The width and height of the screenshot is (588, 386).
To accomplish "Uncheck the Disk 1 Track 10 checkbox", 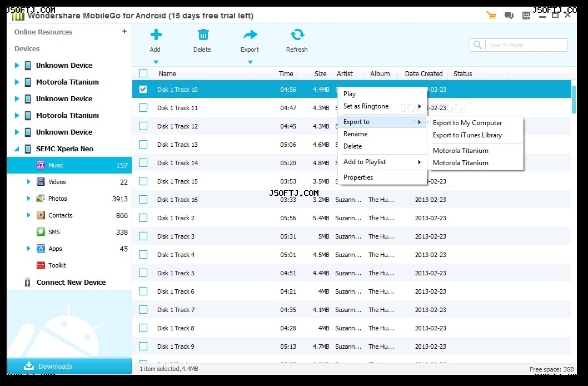I will pyautogui.click(x=143, y=90).
